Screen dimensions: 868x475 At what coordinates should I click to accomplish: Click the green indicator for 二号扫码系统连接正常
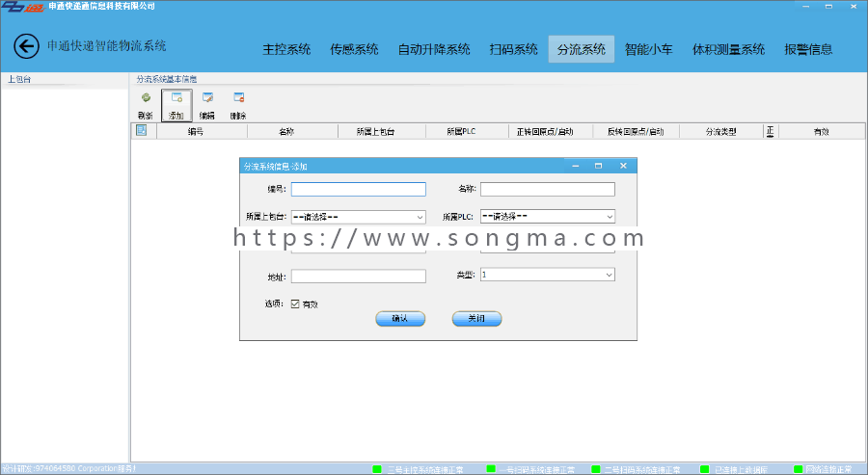tap(596, 469)
